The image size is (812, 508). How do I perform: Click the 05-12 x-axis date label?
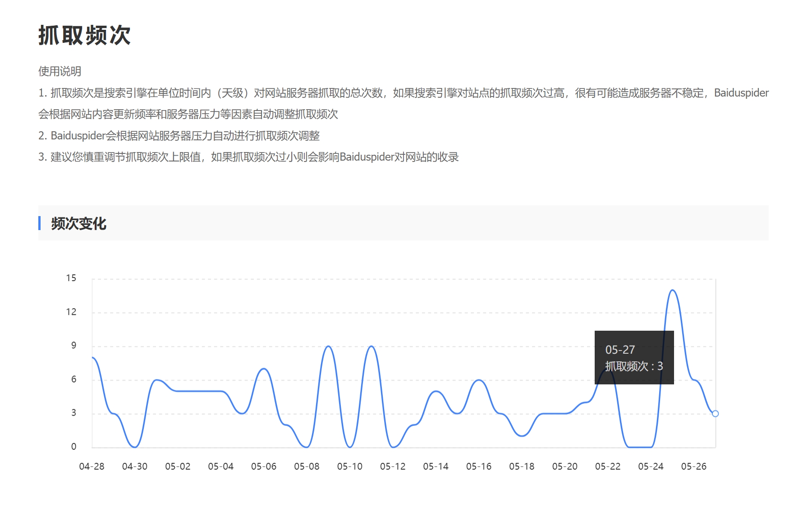pyautogui.click(x=393, y=466)
